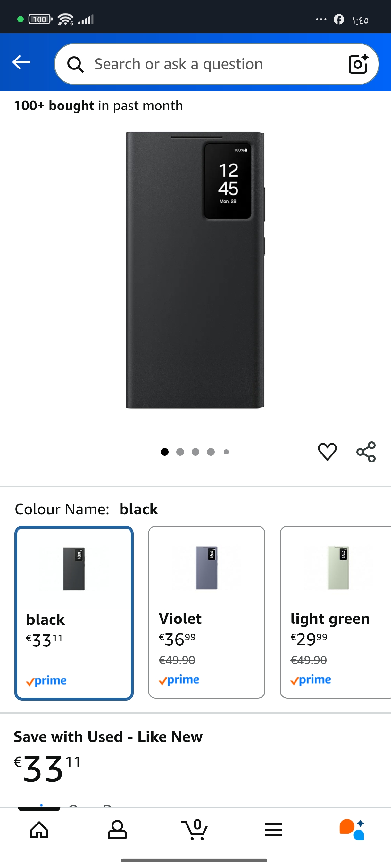Jump to second product image dot
391x868 pixels.
coord(180,452)
